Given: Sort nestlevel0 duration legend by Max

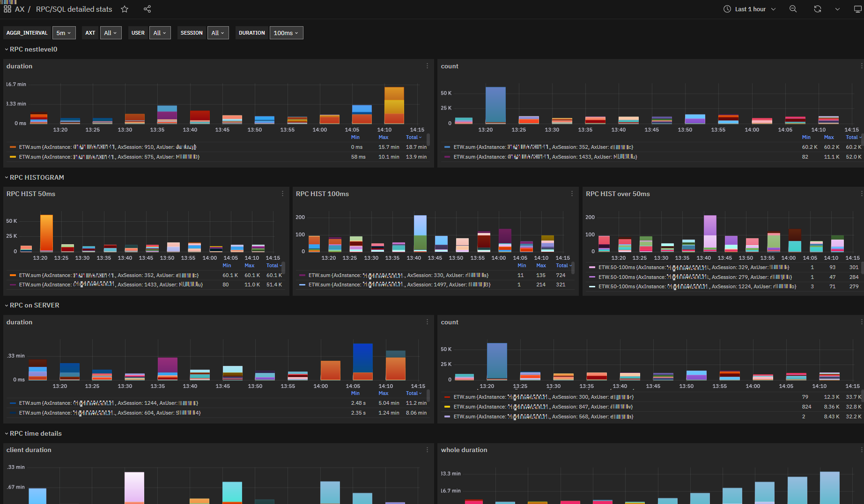Looking at the screenshot, I should [384, 137].
